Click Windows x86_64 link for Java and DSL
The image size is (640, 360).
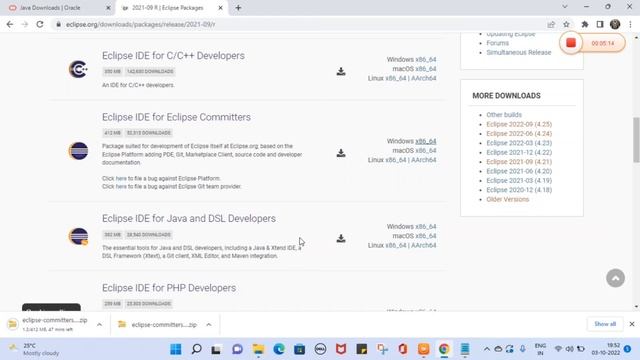[x=426, y=227]
